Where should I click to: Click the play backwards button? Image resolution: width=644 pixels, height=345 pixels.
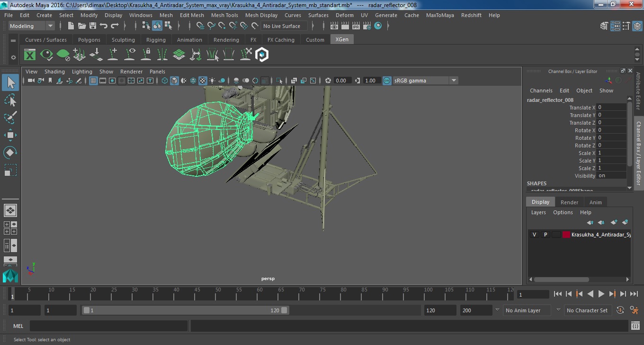tap(590, 294)
